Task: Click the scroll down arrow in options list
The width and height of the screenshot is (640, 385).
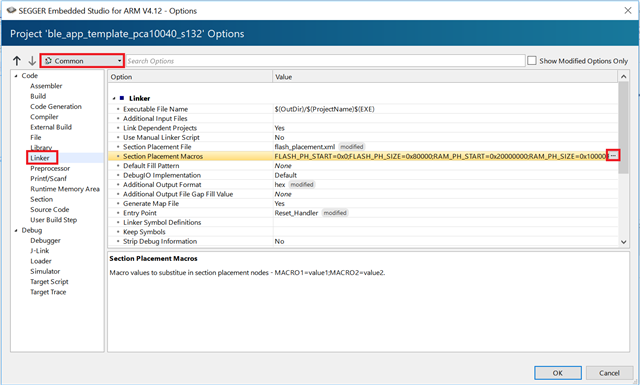Action: point(623,242)
